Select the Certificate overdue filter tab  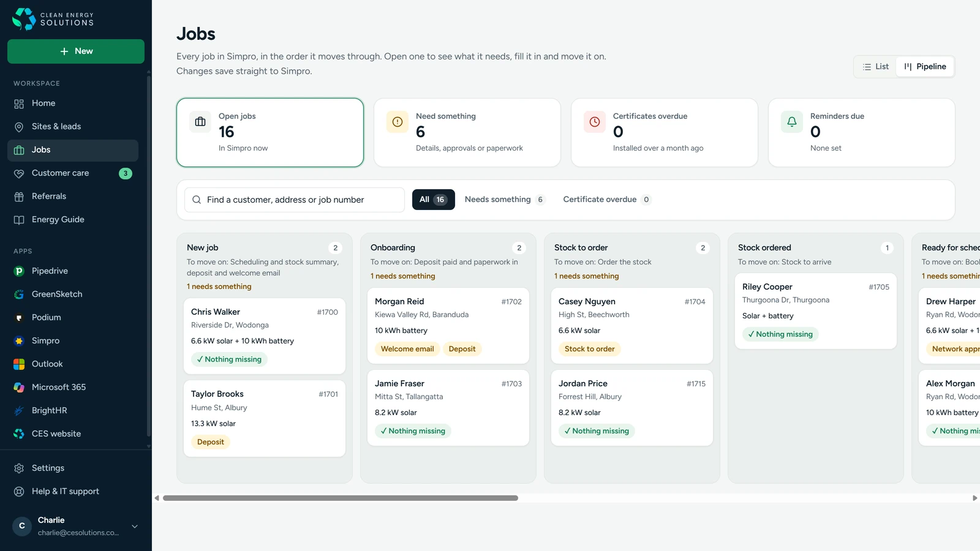pos(606,200)
